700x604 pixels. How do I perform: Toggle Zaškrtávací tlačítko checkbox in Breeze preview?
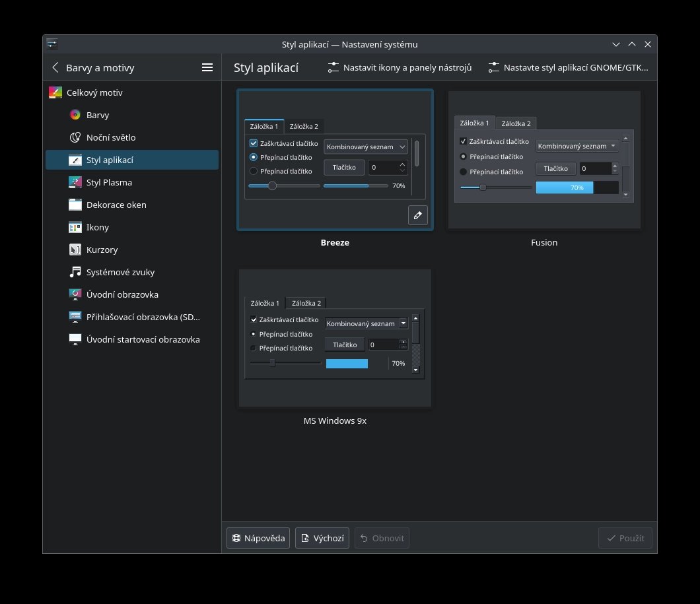[x=254, y=143]
